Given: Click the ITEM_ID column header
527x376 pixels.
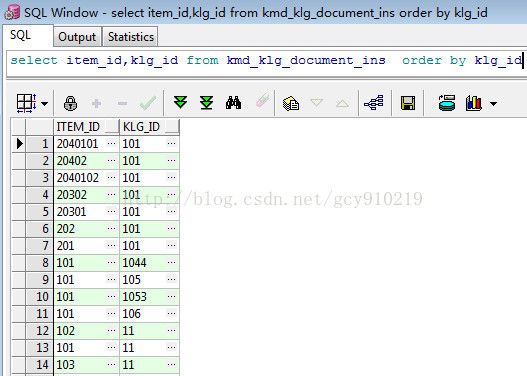Looking at the screenshot, I should pyautogui.click(x=86, y=127).
